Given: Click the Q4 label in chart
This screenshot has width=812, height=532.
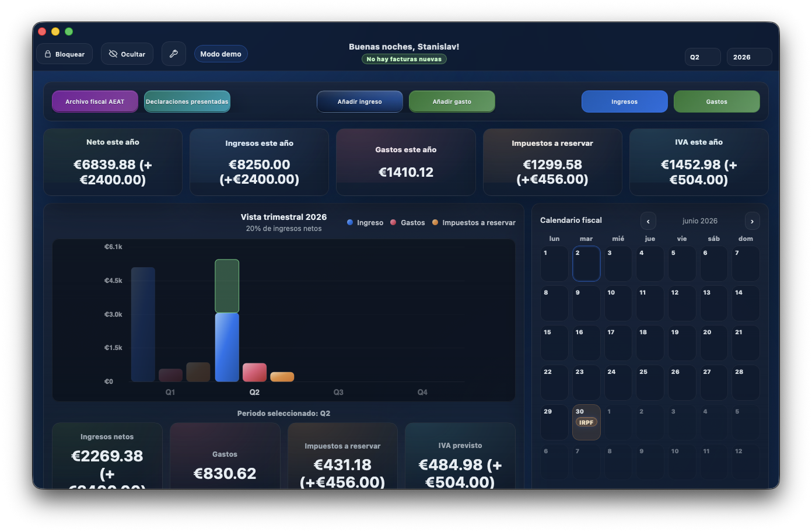Looking at the screenshot, I should coord(422,392).
